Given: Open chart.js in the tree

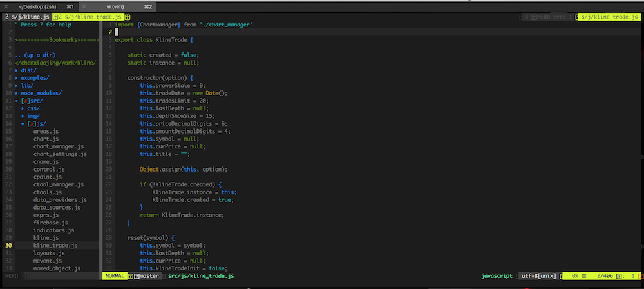Looking at the screenshot, I should [x=46, y=139].
